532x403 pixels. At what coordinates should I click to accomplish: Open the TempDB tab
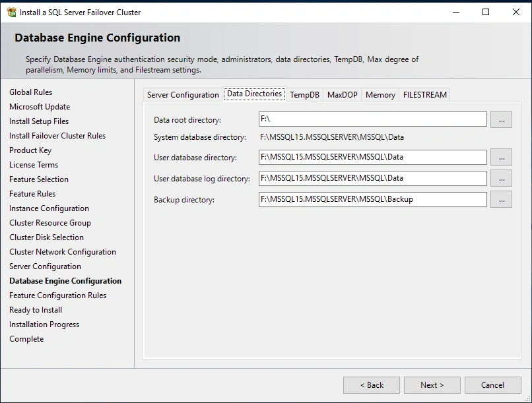(x=304, y=94)
